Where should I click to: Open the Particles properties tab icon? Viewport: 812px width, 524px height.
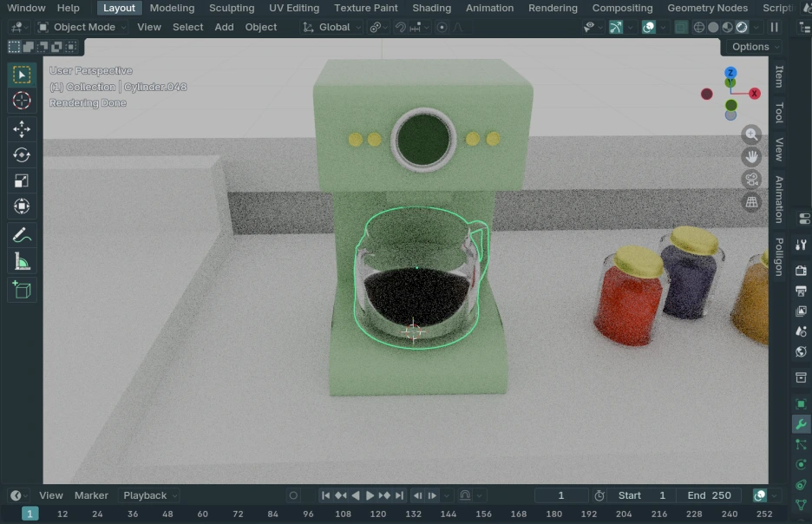pyautogui.click(x=801, y=444)
